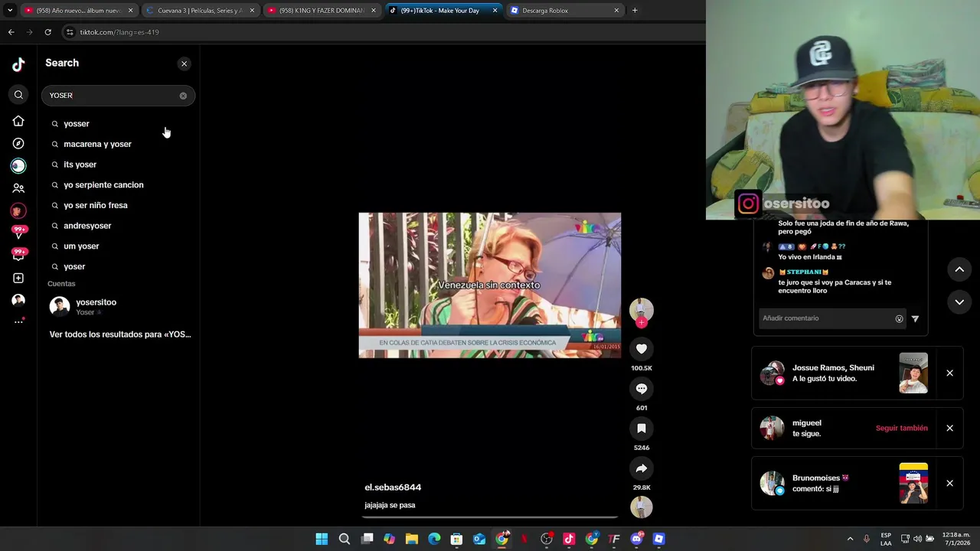Close the Search panel
This screenshot has width=980, height=551.
click(x=184, y=64)
